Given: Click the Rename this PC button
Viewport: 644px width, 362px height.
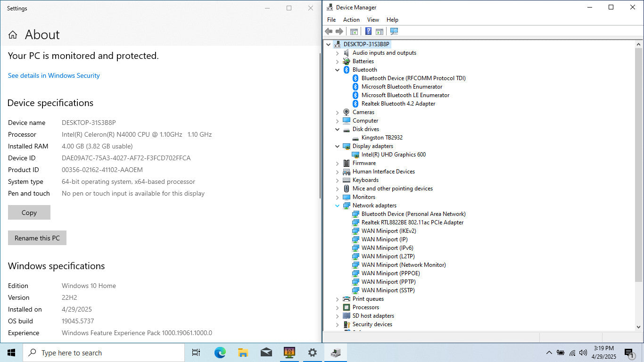Looking at the screenshot, I should point(37,238).
